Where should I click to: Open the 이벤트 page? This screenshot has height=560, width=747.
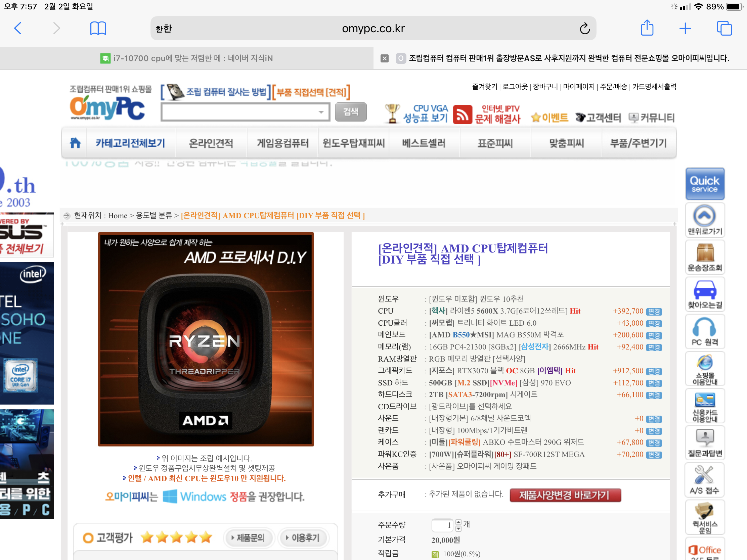click(550, 118)
